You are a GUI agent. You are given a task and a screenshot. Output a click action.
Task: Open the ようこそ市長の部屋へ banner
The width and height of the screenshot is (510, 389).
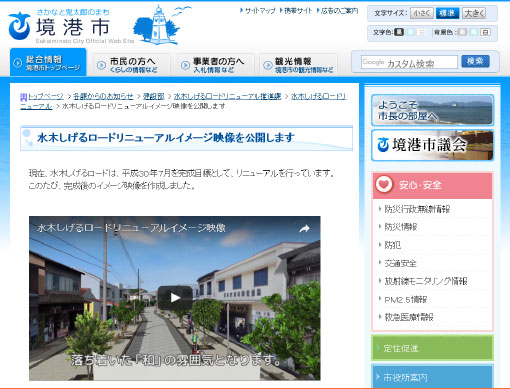[x=432, y=110]
